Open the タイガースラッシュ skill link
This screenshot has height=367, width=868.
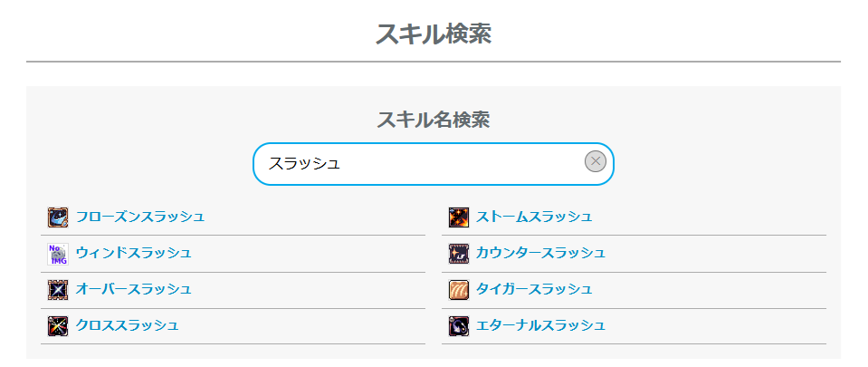534,289
